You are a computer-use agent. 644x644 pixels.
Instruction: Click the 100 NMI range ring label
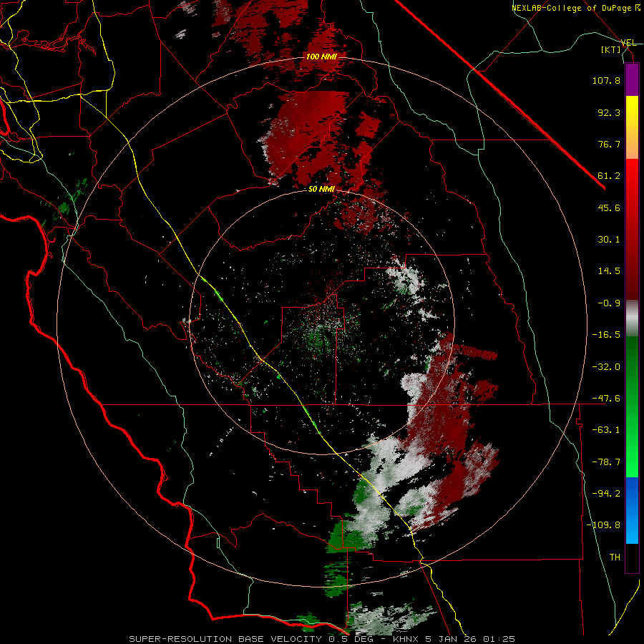click(x=321, y=57)
